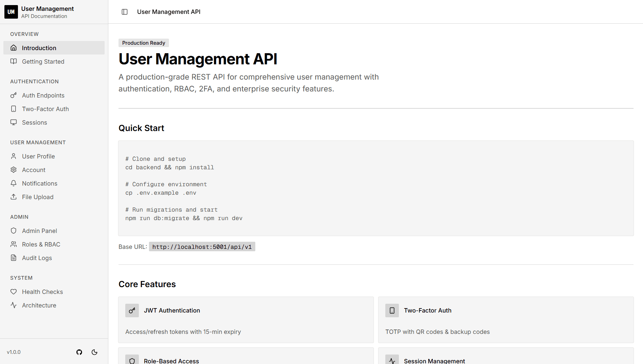
Task: Open the GitHub repository icon
Action: click(x=79, y=352)
